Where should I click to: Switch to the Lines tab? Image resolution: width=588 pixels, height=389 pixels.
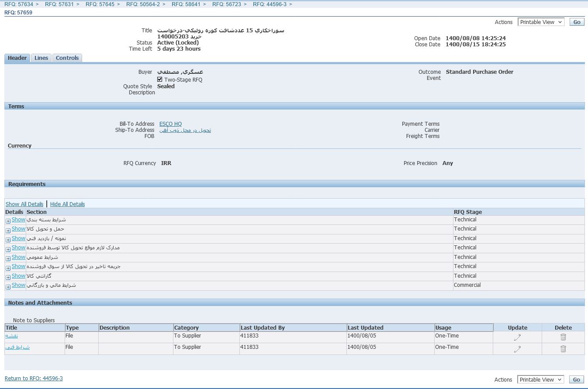pos(41,58)
